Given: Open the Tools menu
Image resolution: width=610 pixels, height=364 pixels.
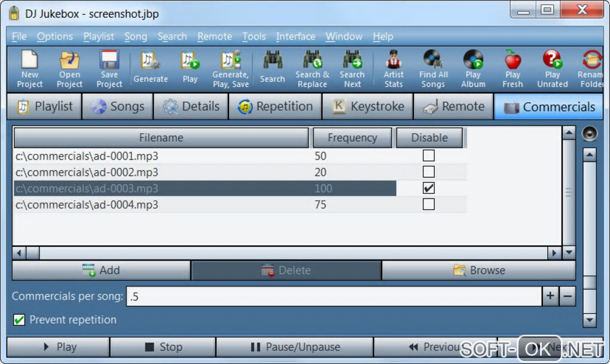Looking at the screenshot, I should (254, 36).
